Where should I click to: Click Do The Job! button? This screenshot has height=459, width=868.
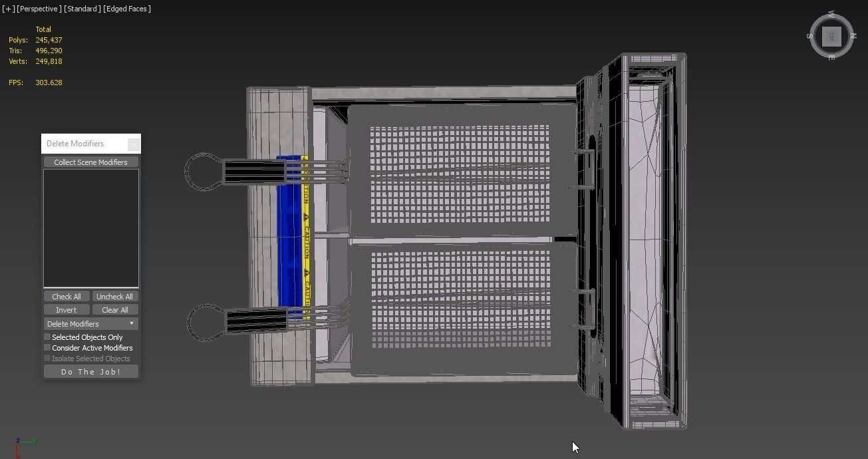pos(91,372)
